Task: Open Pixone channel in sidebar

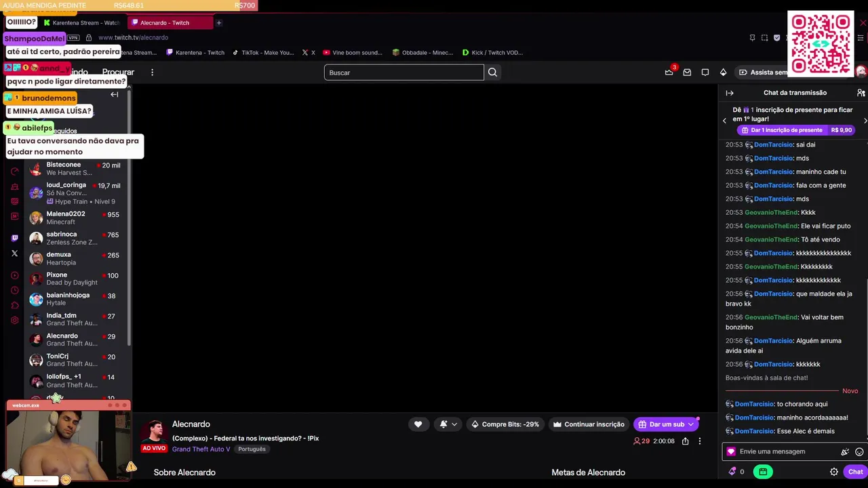Action: [x=75, y=279]
